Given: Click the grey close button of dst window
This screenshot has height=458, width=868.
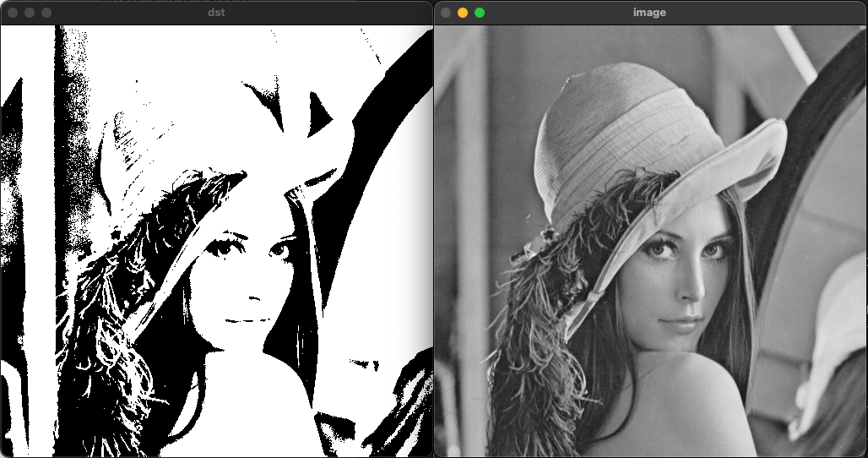Looking at the screenshot, I should click(13, 13).
